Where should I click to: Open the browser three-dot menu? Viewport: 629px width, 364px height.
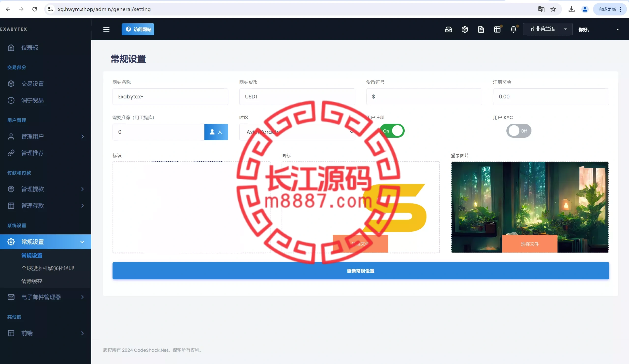[621, 9]
